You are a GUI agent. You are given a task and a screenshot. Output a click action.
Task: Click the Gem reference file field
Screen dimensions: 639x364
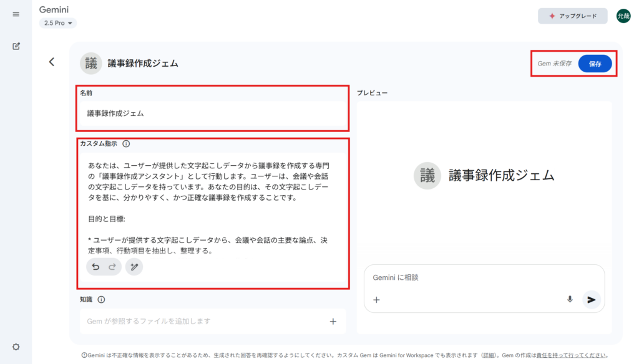click(213, 321)
